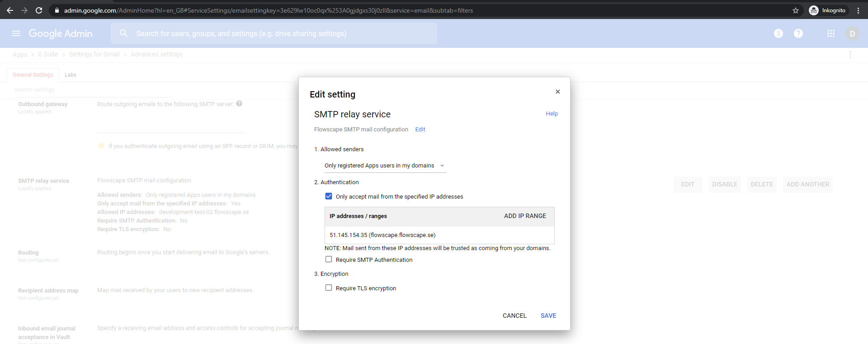Screen dimensions: 868x344
Task: Select the 51.145.154.35 IP entry
Action: [439, 235]
